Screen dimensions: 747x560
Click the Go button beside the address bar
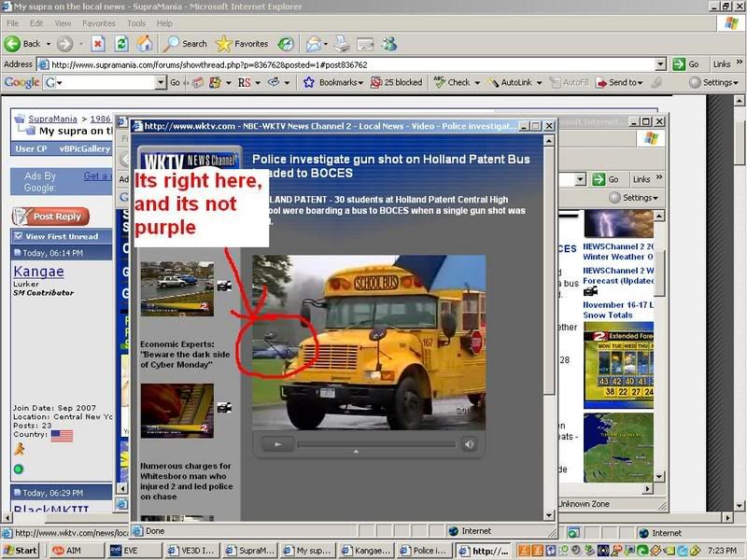pyautogui.click(x=686, y=64)
